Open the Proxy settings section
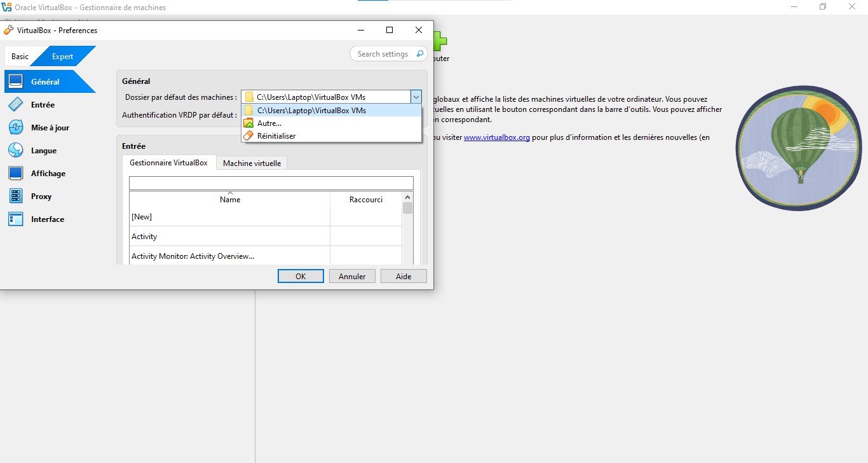 [41, 197]
